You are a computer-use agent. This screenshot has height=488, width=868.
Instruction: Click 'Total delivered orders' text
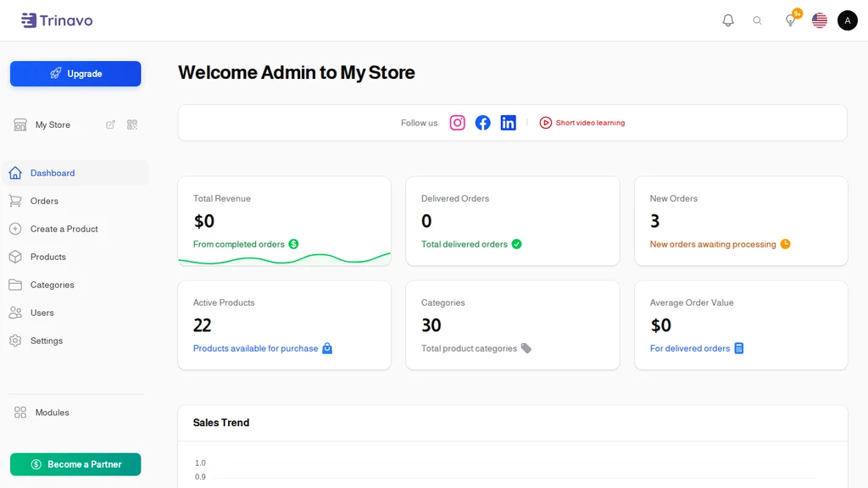464,245
